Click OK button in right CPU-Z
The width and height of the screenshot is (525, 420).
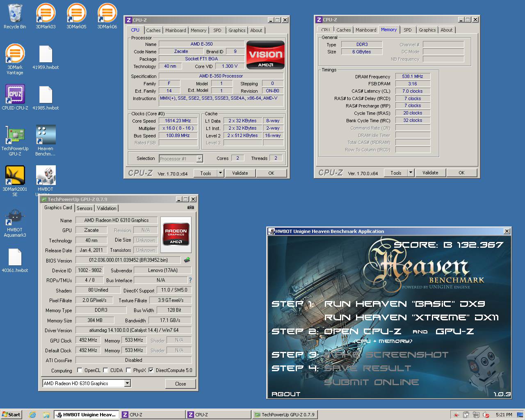(x=461, y=173)
